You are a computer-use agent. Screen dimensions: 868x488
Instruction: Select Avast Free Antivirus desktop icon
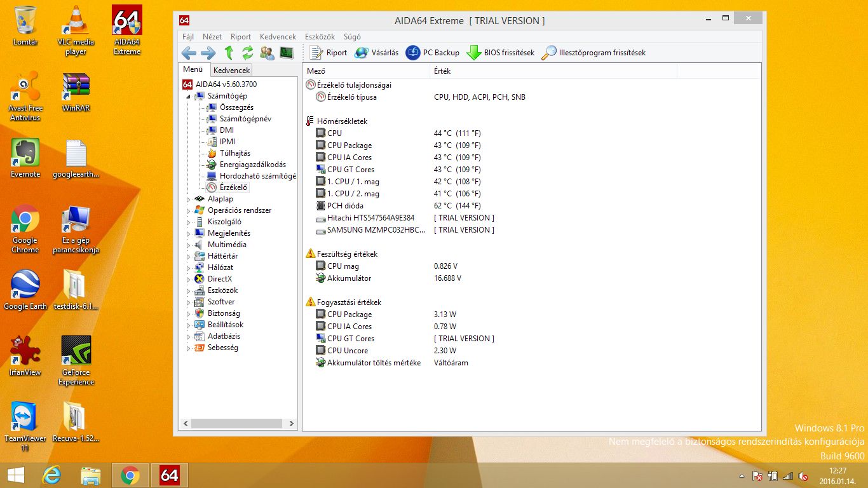tap(25, 96)
